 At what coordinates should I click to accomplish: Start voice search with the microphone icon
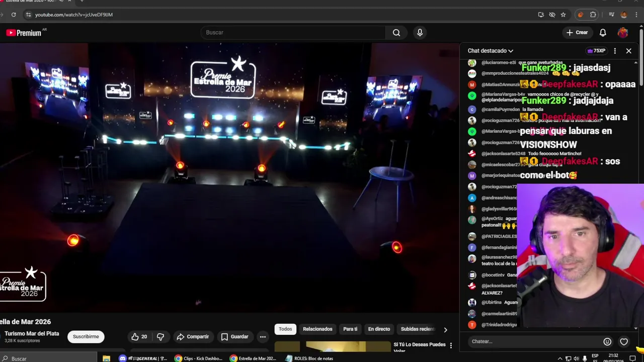[420, 33]
